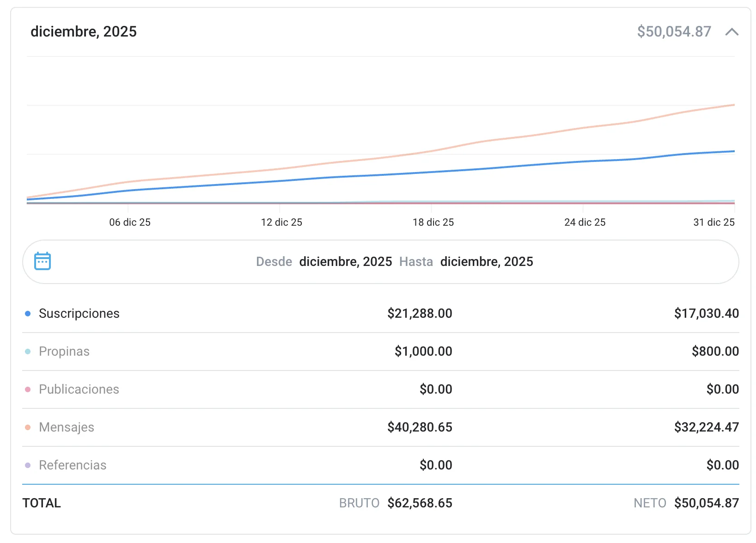Click the 31 dic 25 axis label
Image resolution: width=756 pixels, height=543 pixels.
click(714, 222)
